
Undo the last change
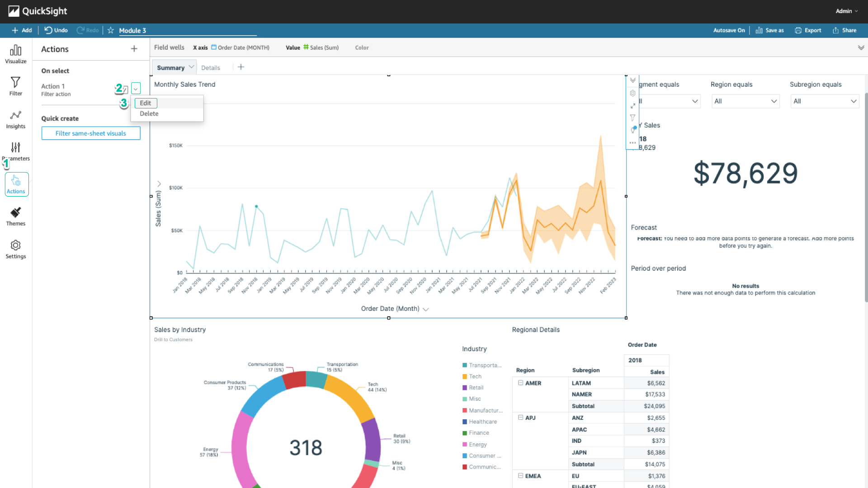coord(56,30)
